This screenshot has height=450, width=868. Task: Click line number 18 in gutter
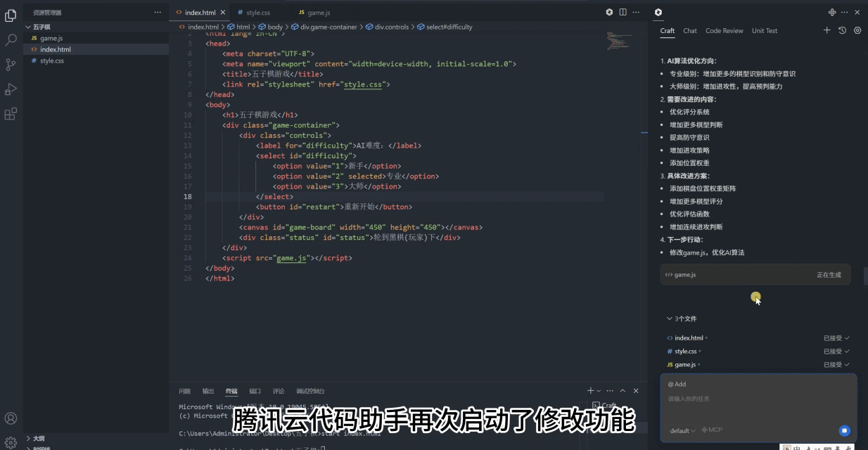tap(188, 197)
